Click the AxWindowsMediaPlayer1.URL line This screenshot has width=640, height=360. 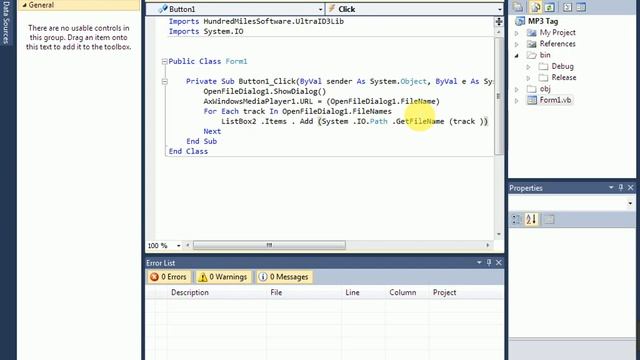[x=322, y=101]
